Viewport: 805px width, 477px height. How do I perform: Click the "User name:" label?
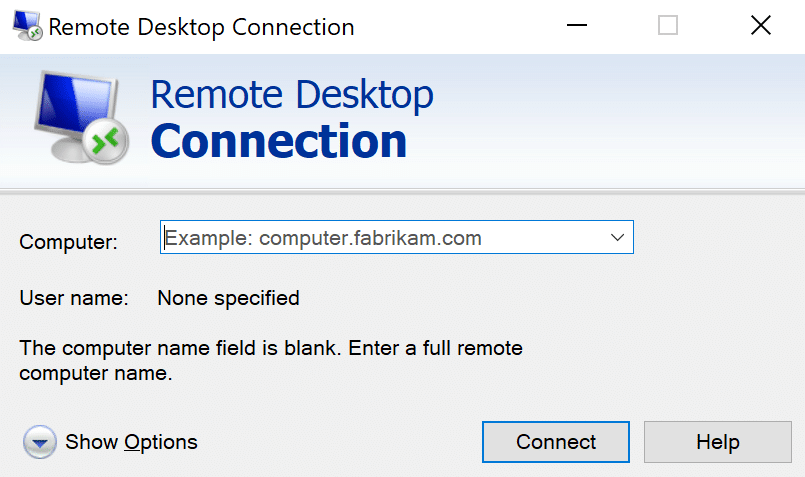pyautogui.click(x=74, y=298)
